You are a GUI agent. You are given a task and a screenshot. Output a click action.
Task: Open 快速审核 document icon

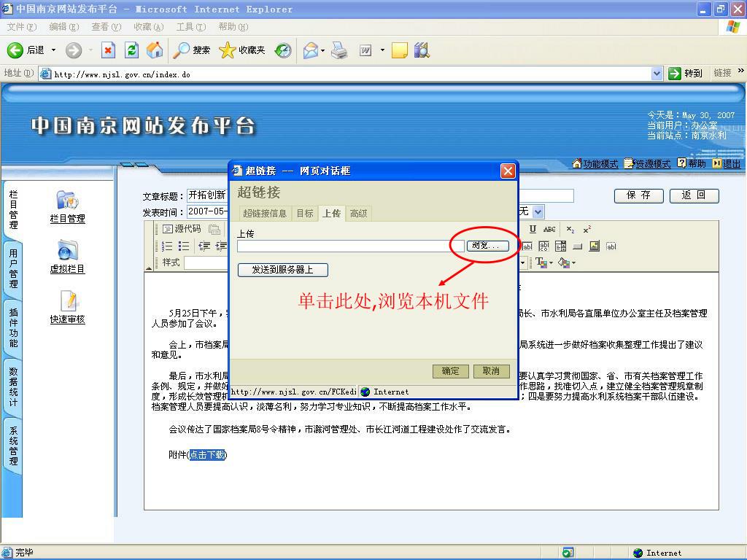[x=69, y=300]
